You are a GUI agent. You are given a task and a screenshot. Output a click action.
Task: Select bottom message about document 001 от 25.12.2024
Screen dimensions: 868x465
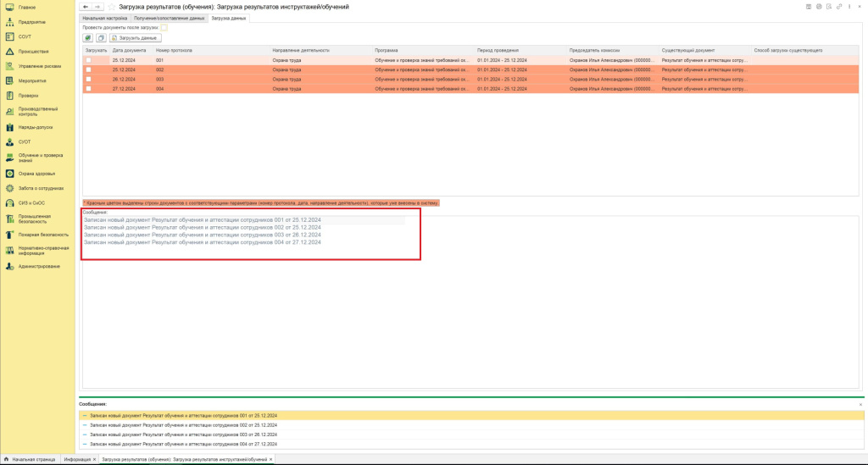[471, 416]
